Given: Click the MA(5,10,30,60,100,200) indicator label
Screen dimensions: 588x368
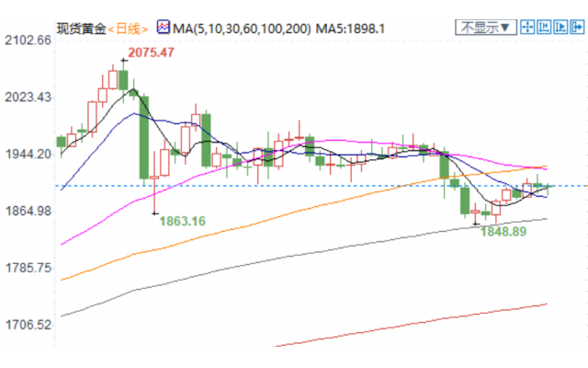Looking at the screenshot, I should click(x=242, y=29).
